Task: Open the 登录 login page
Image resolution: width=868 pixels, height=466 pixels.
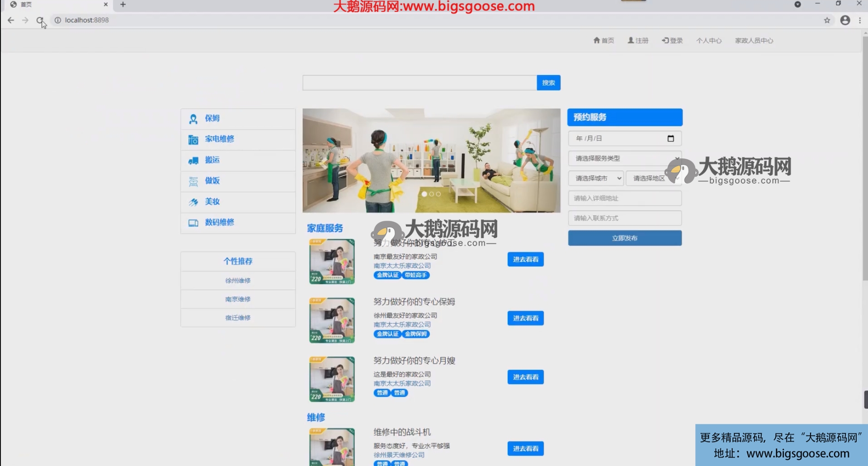Action: click(x=672, y=40)
